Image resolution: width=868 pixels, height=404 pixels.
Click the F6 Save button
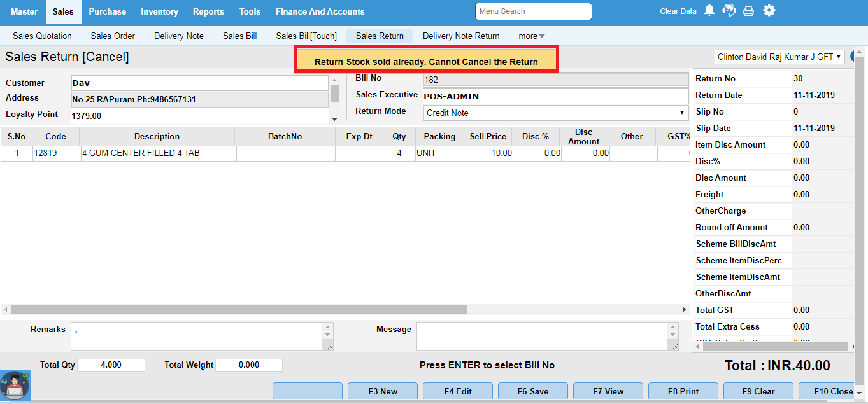533,391
